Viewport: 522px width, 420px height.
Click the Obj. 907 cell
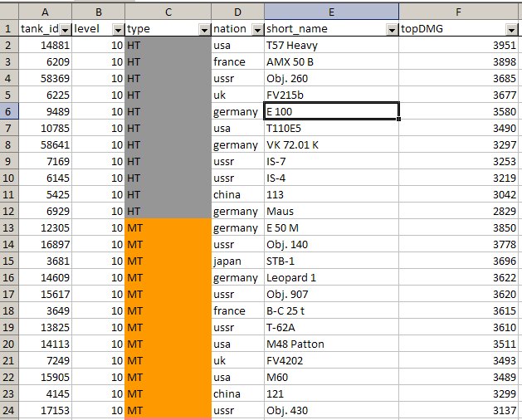click(x=332, y=294)
